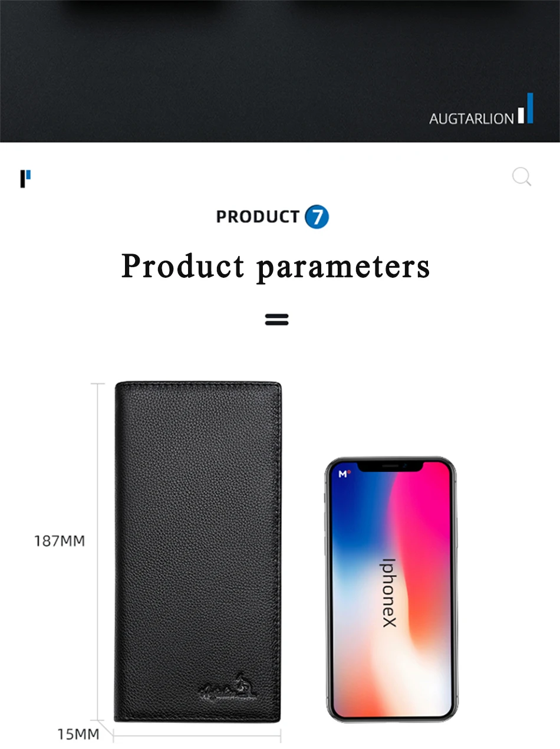Screen dimensions: 560x749
Task: Click the notch at top of the phone
Action: click(391, 466)
